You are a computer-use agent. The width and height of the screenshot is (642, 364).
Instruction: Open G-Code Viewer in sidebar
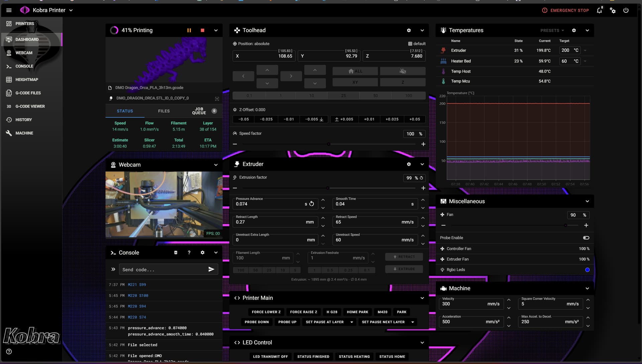click(x=31, y=106)
